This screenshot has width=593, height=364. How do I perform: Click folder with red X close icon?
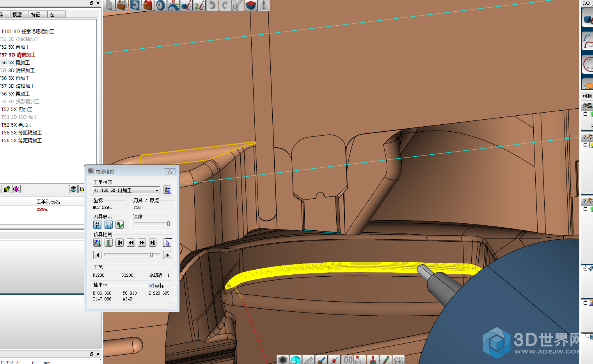click(x=148, y=5)
